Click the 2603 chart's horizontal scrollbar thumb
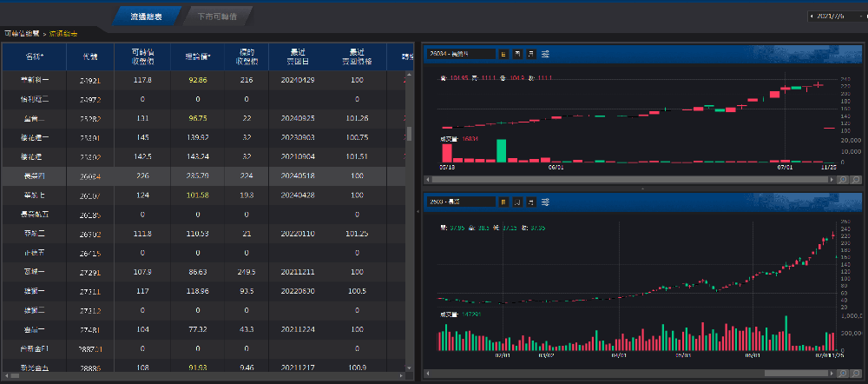This screenshot has height=384, width=868. click(x=797, y=373)
